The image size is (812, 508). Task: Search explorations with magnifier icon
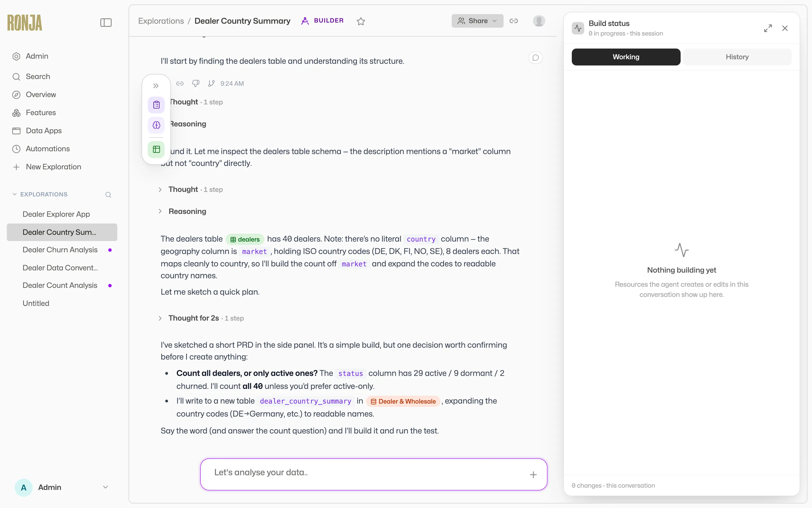(108, 194)
